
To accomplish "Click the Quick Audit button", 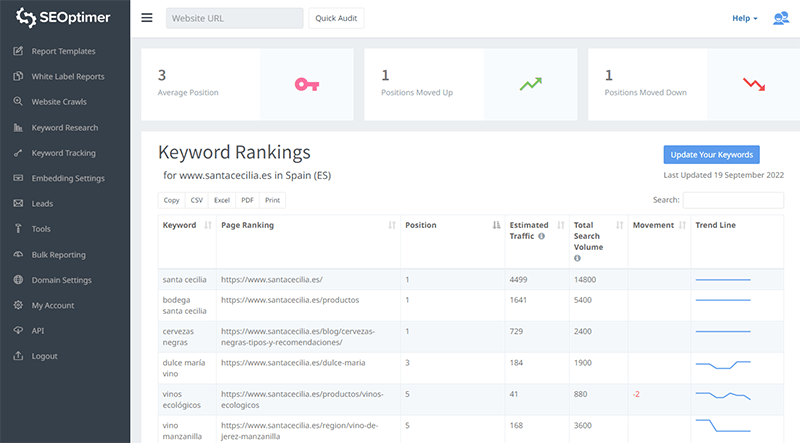I will coord(336,18).
